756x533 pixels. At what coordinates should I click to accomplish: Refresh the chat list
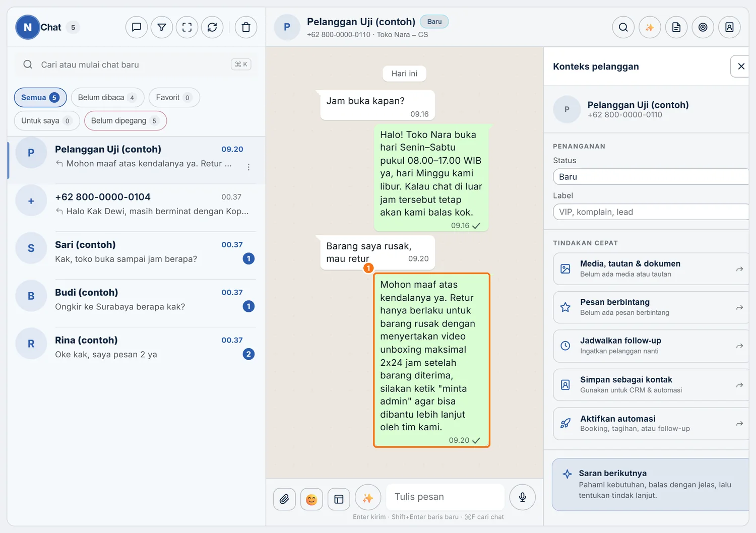pos(212,27)
